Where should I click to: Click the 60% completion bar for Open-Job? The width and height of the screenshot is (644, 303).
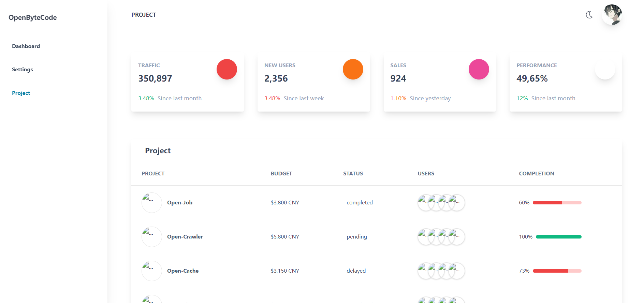tap(557, 203)
